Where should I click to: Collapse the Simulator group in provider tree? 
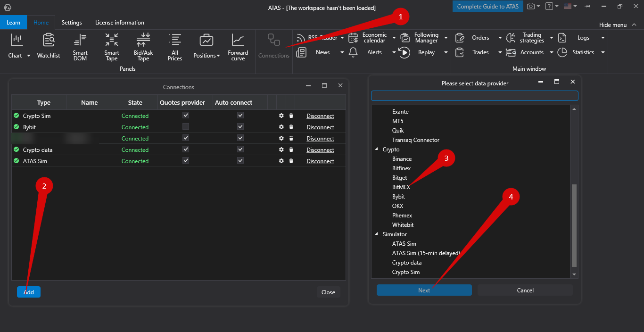click(376, 234)
